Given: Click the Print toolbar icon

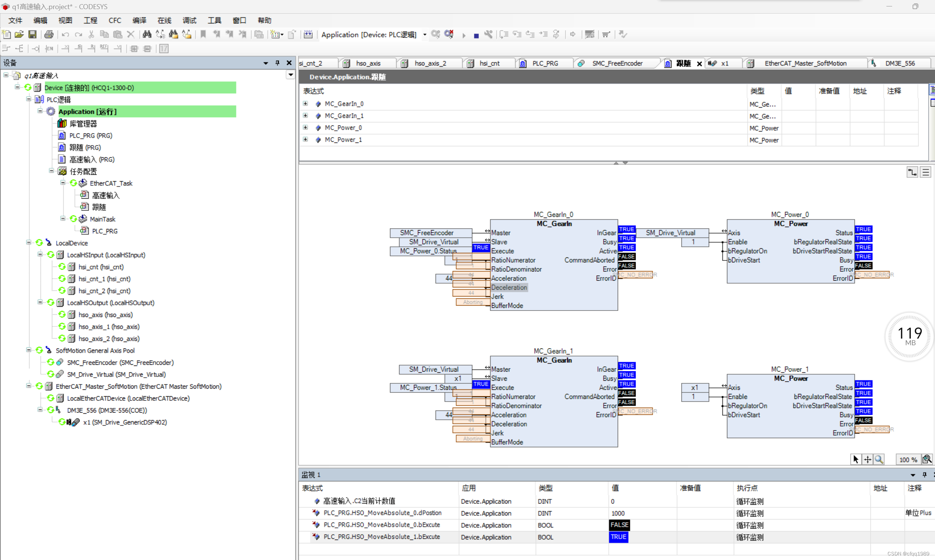Looking at the screenshot, I should 49,35.
